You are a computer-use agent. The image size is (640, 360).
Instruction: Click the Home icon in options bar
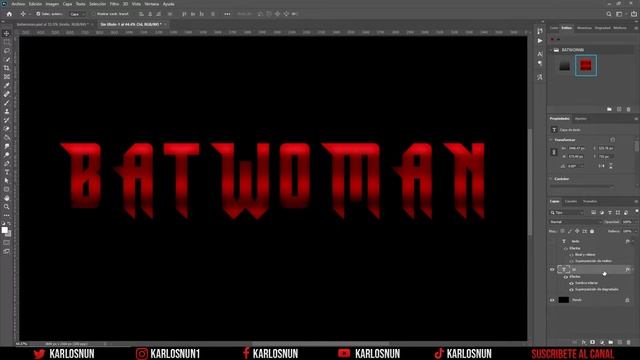(x=9, y=14)
